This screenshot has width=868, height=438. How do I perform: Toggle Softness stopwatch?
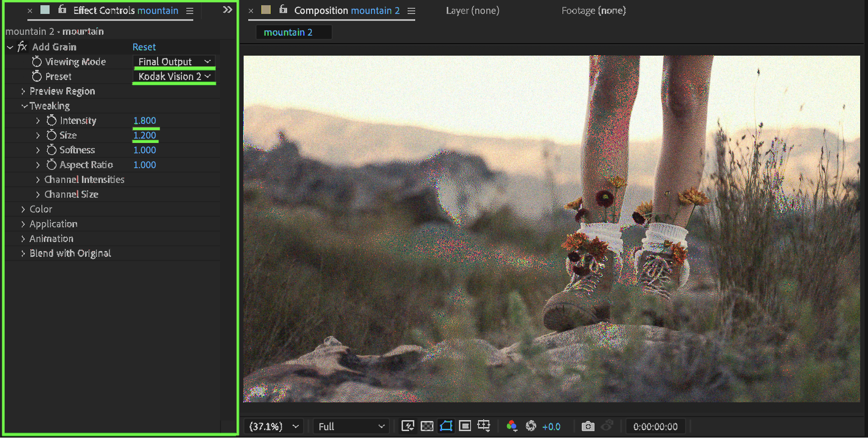coord(52,150)
